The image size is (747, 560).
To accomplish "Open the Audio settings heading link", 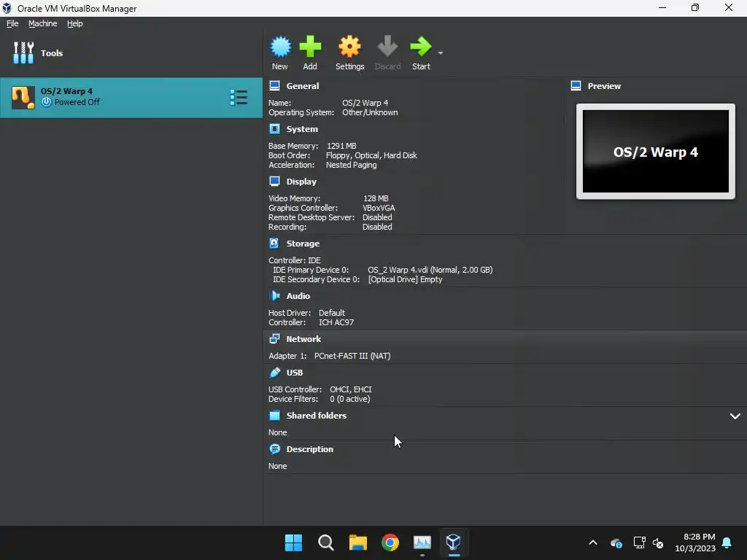I will click(298, 296).
